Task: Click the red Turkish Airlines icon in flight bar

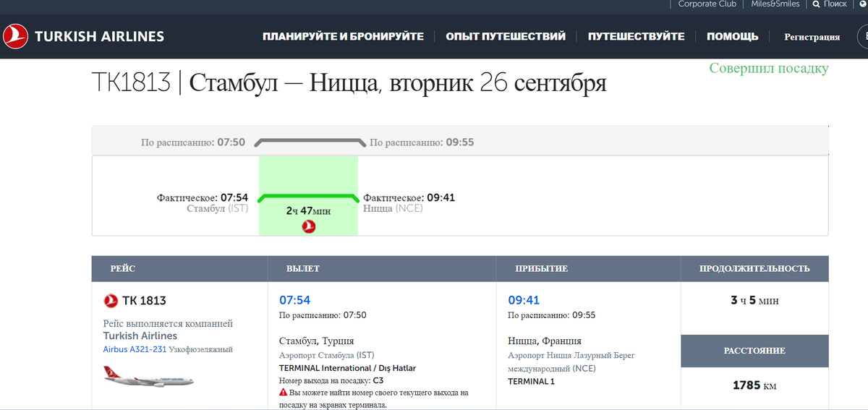Action: coord(309,227)
